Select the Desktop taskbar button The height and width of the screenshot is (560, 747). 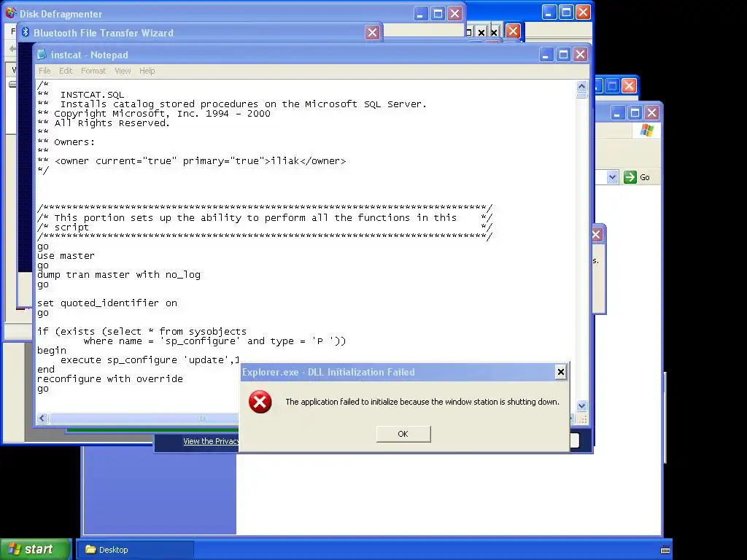[136, 550]
